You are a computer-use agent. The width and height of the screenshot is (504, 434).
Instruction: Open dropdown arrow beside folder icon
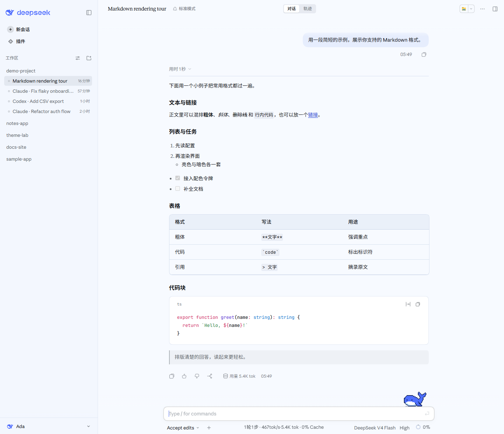471,9
